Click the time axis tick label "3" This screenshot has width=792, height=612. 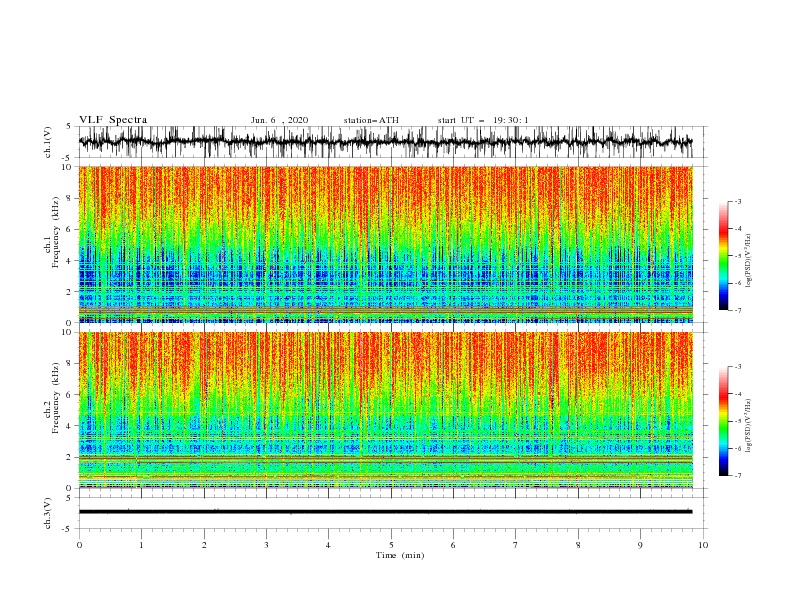click(266, 545)
